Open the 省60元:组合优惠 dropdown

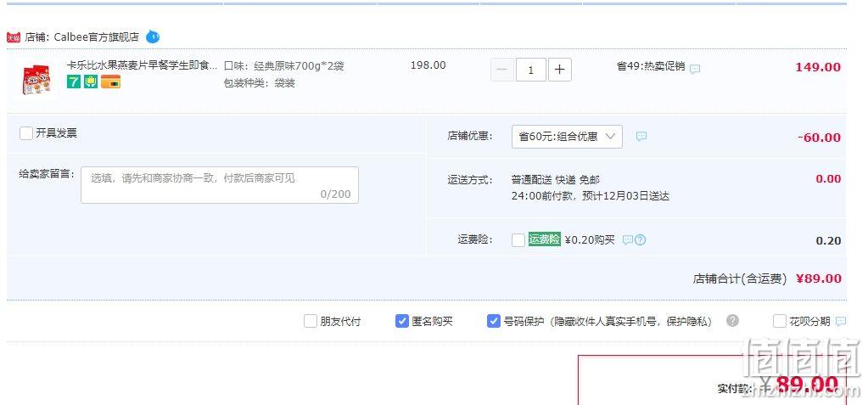(567, 137)
